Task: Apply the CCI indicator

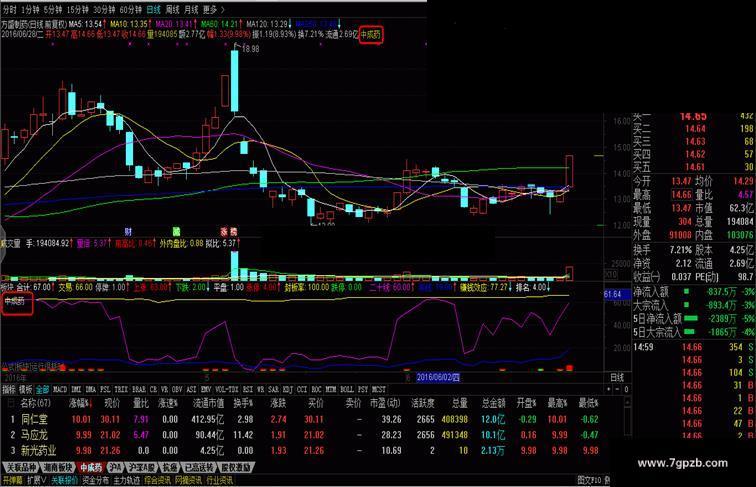Action: coord(302,390)
